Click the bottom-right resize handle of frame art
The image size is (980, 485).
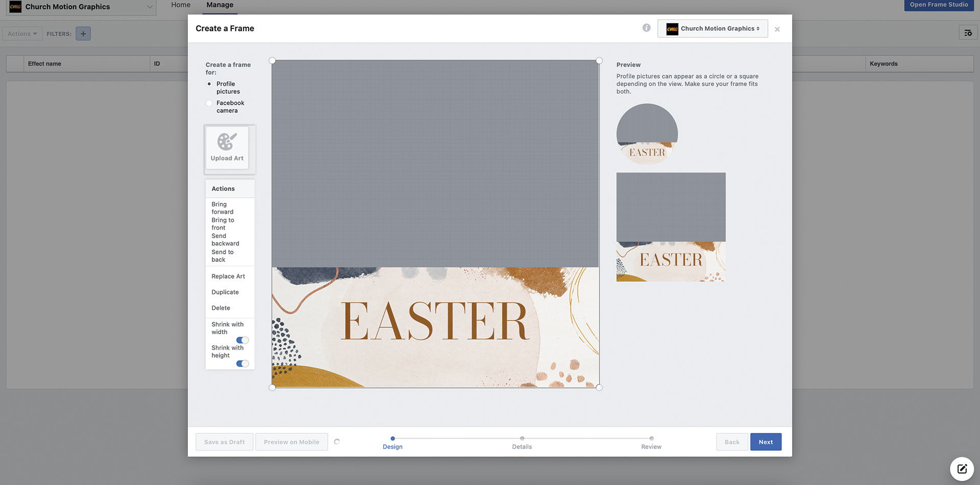pos(599,387)
